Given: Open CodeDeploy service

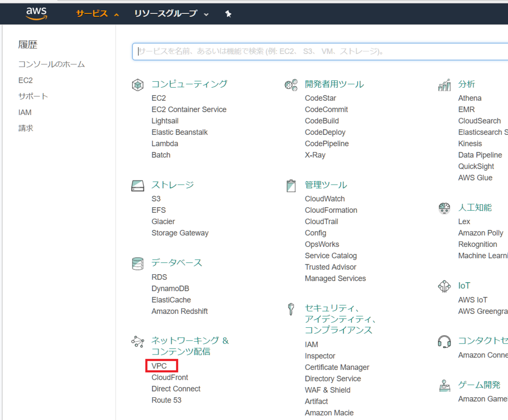Looking at the screenshot, I should (x=325, y=132).
